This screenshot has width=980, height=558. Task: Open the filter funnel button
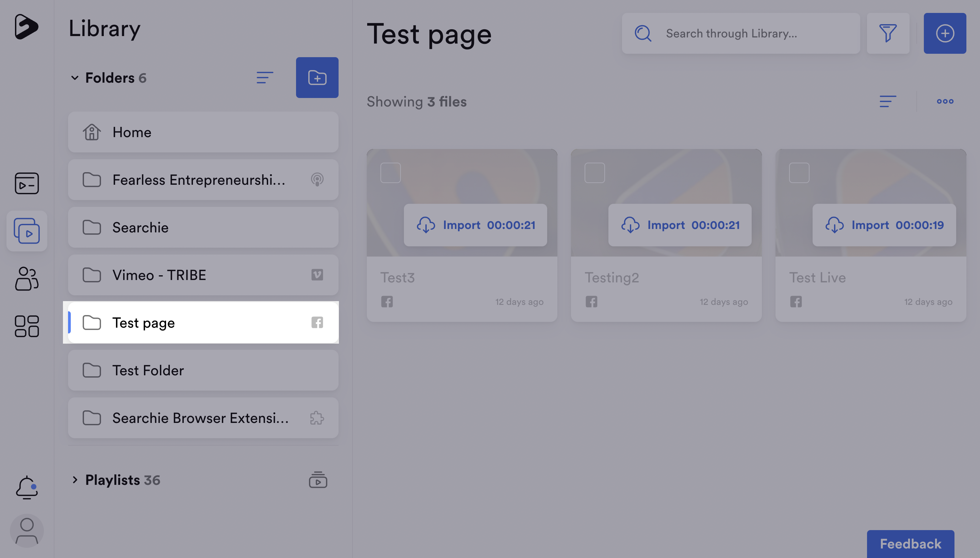coord(888,33)
